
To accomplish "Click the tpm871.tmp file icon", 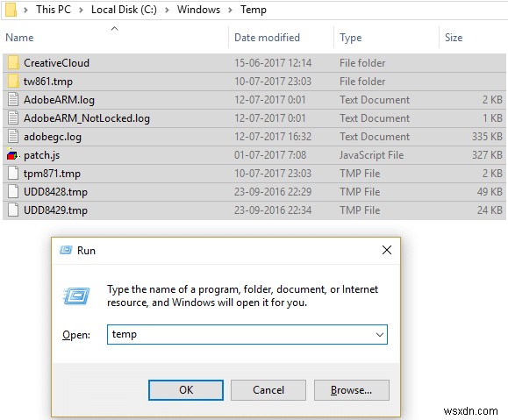I will tap(13, 174).
